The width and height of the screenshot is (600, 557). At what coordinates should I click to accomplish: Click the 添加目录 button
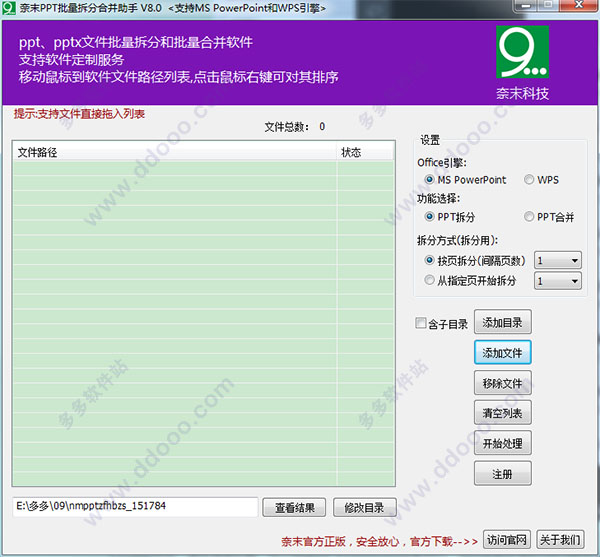tap(502, 322)
